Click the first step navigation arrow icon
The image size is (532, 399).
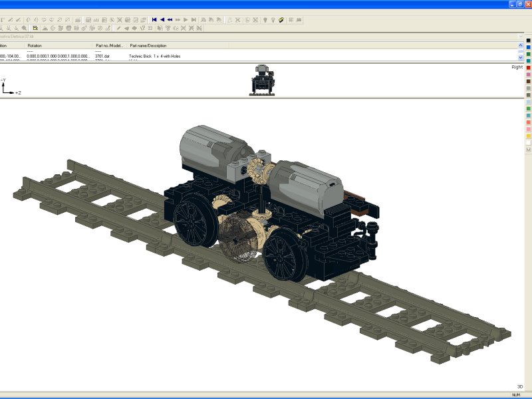point(154,19)
